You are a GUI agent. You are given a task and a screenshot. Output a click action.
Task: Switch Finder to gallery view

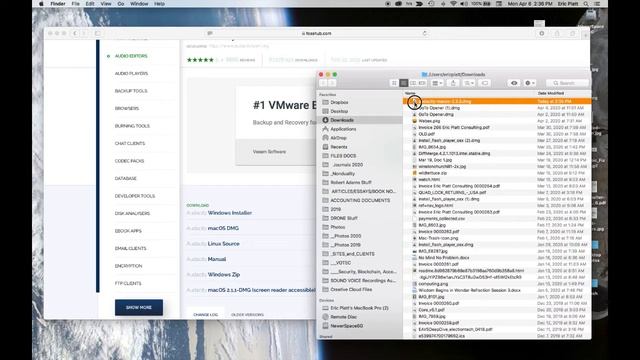422,83
